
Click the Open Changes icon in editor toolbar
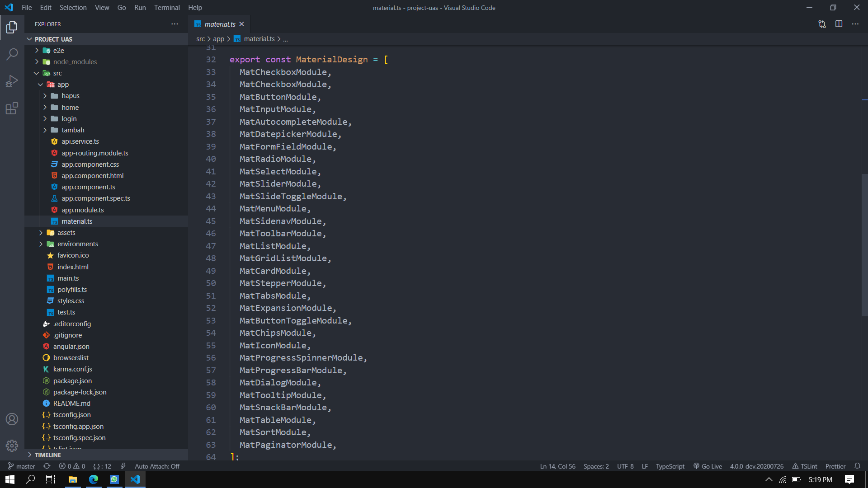pos(822,24)
